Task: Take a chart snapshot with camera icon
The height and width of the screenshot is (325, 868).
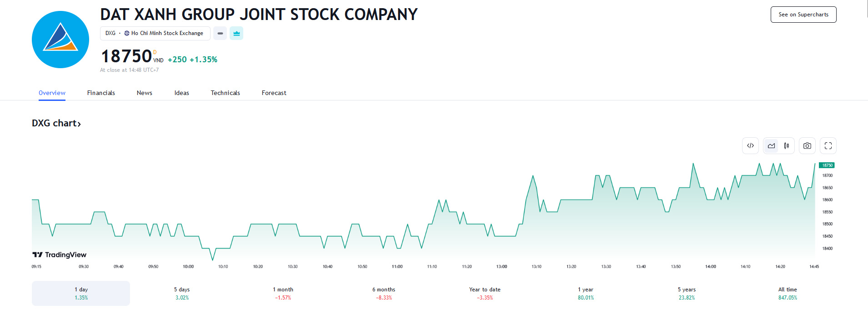Action: pos(807,146)
